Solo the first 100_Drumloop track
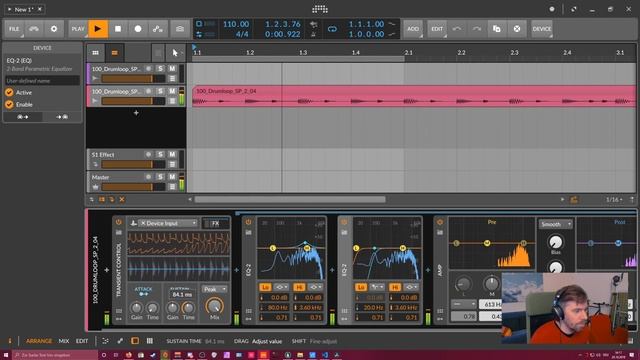The height and width of the screenshot is (360, 640). click(x=160, y=69)
